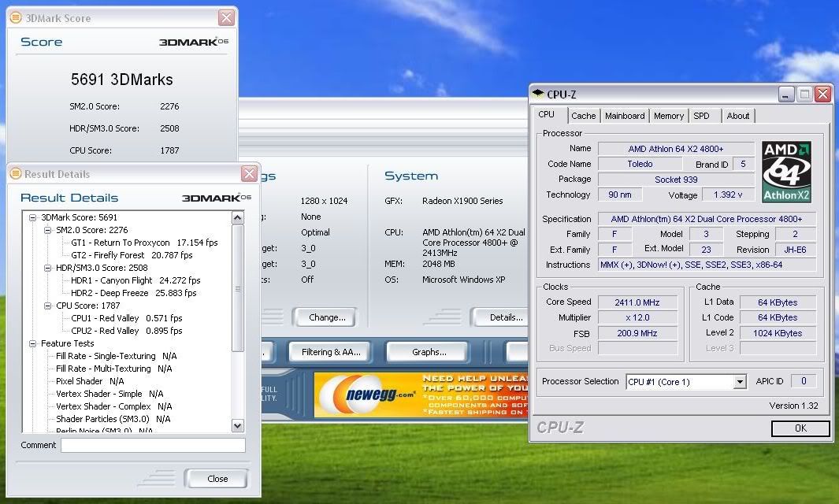Image resolution: width=839 pixels, height=504 pixels.
Task: Select HDR2 - Deep Freeze result
Action: [134, 293]
